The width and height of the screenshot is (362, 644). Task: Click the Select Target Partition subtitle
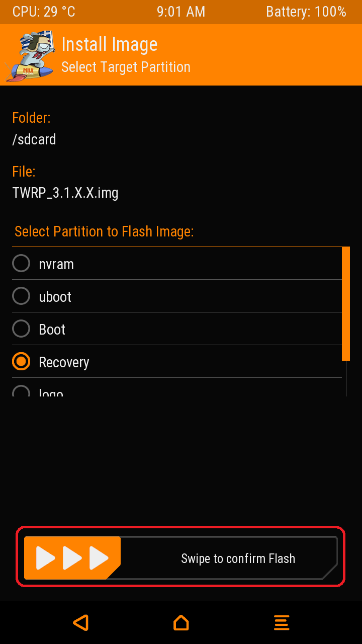pos(126,67)
